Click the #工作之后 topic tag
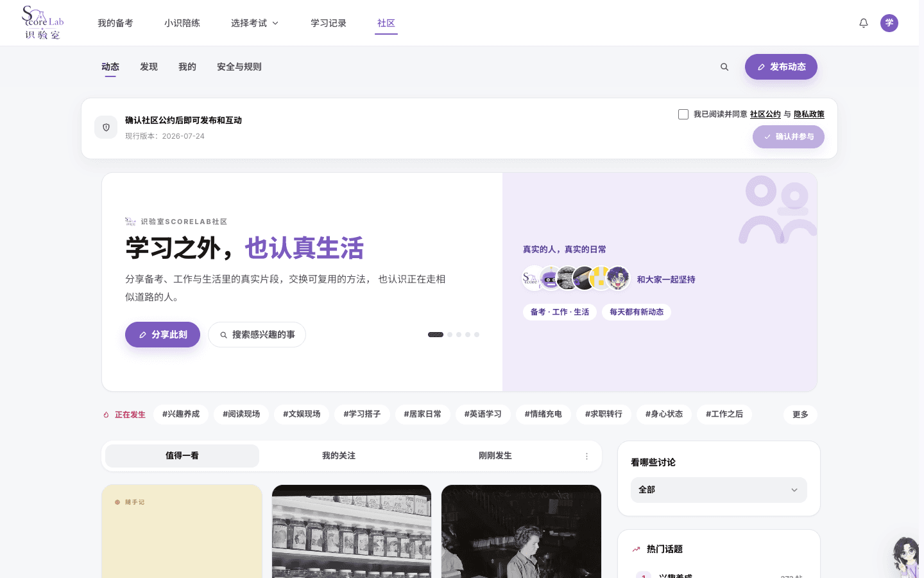The height and width of the screenshot is (578, 924). [724, 414]
